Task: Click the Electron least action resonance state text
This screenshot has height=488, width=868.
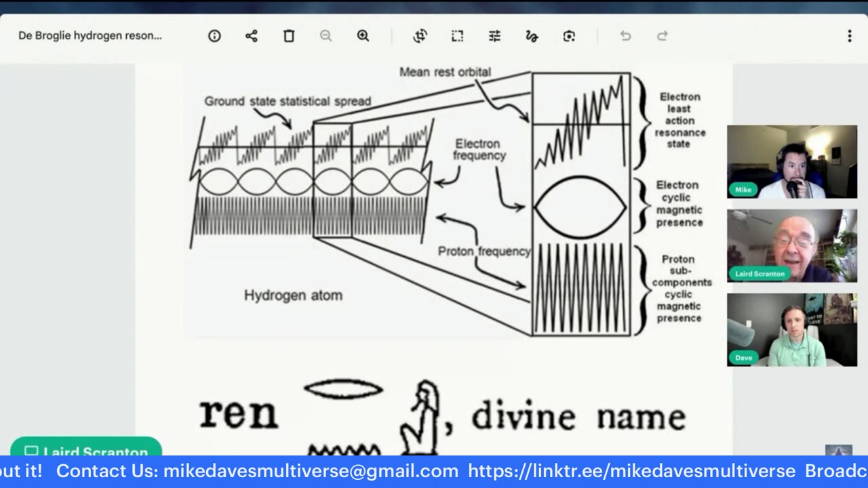Action: click(679, 121)
